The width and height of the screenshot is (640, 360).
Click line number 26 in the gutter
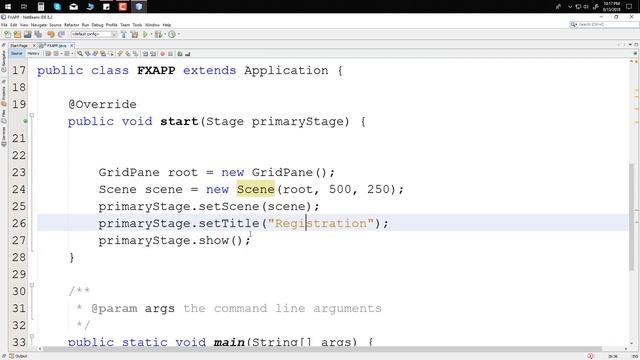[x=19, y=224]
